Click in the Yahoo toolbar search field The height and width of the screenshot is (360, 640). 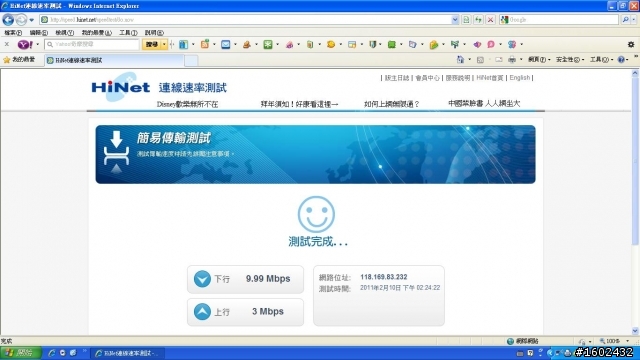(x=92, y=44)
